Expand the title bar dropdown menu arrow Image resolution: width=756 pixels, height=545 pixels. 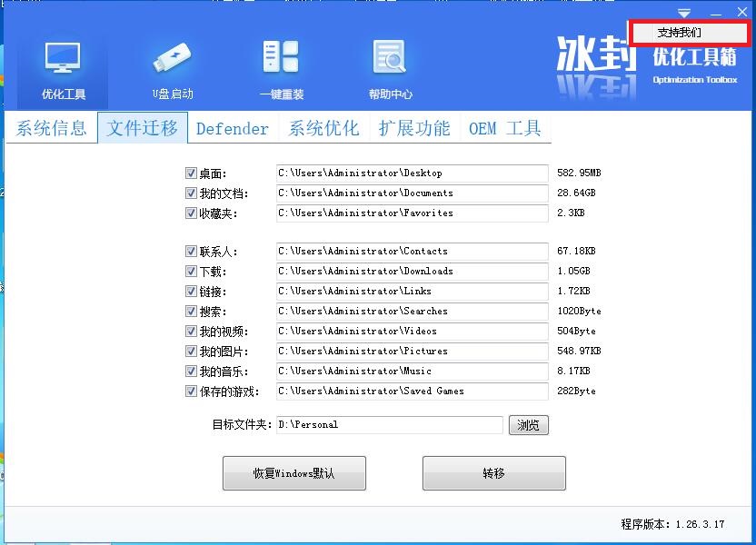pyautogui.click(x=684, y=13)
